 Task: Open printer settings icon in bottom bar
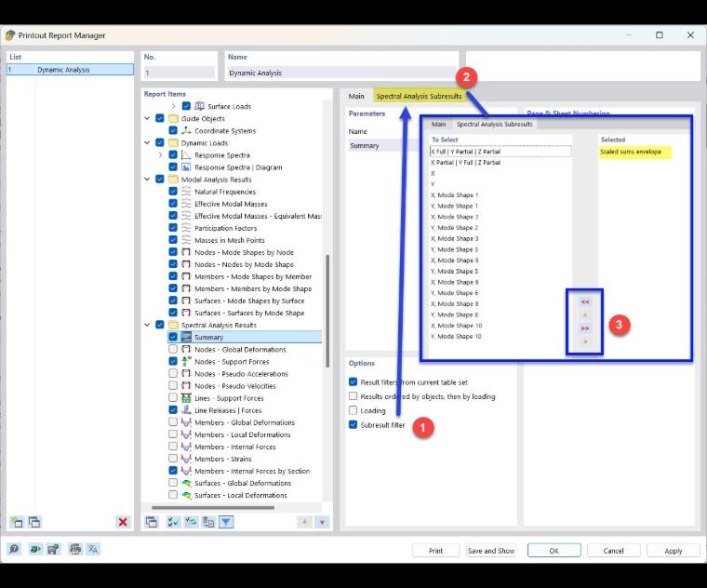tap(74, 549)
